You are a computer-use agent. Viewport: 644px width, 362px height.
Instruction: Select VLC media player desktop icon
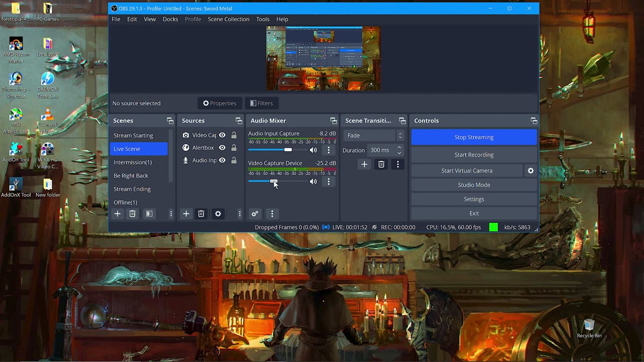pos(47,122)
